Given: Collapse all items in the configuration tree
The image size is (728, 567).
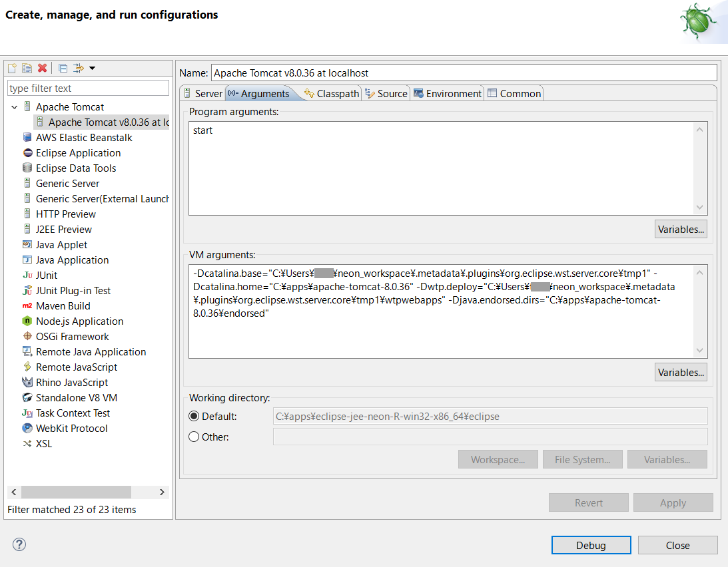Looking at the screenshot, I should 62,67.
